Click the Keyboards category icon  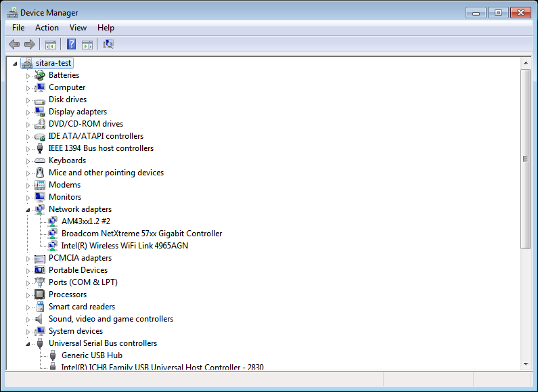[x=40, y=160]
